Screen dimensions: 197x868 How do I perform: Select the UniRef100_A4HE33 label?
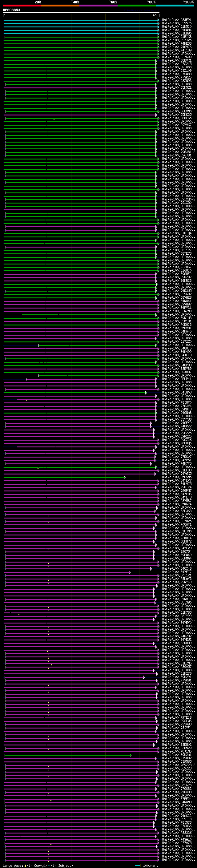pos(177,43)
